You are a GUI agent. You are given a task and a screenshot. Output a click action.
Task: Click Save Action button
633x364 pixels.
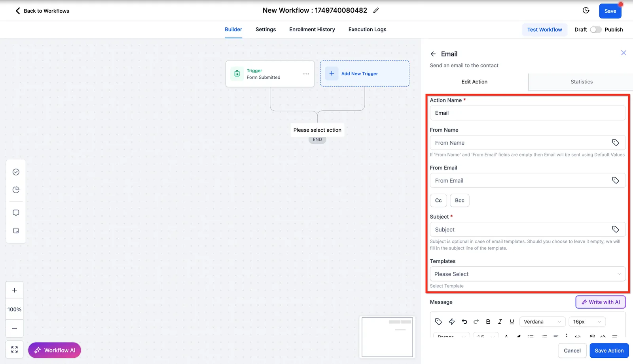click(609, 351)
